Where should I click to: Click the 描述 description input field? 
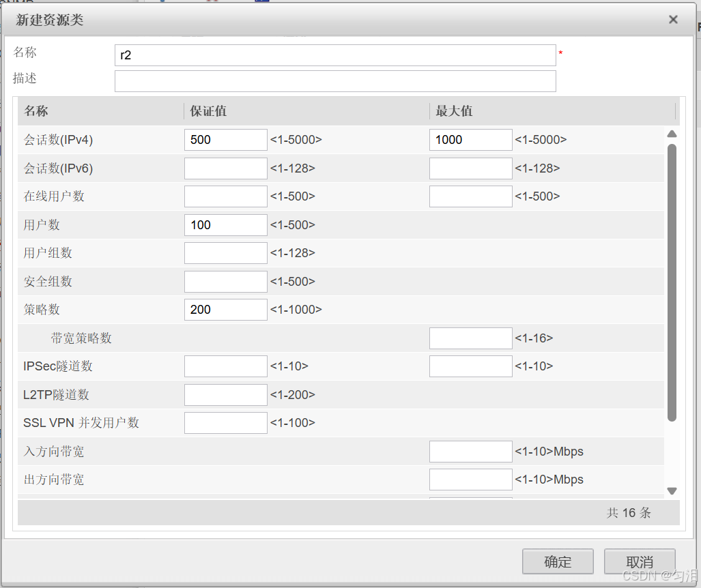(x=335, y=81)
